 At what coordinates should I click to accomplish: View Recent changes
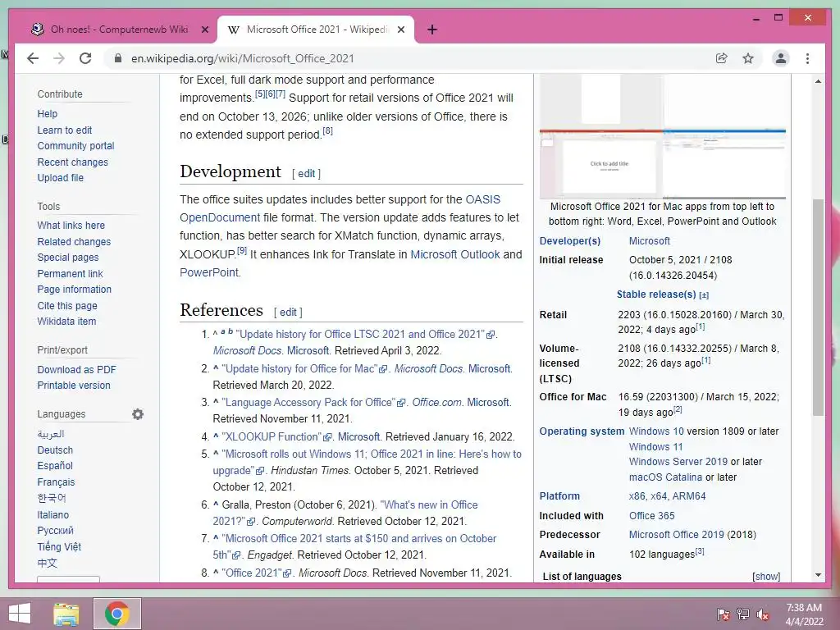(x=72, y=162)
